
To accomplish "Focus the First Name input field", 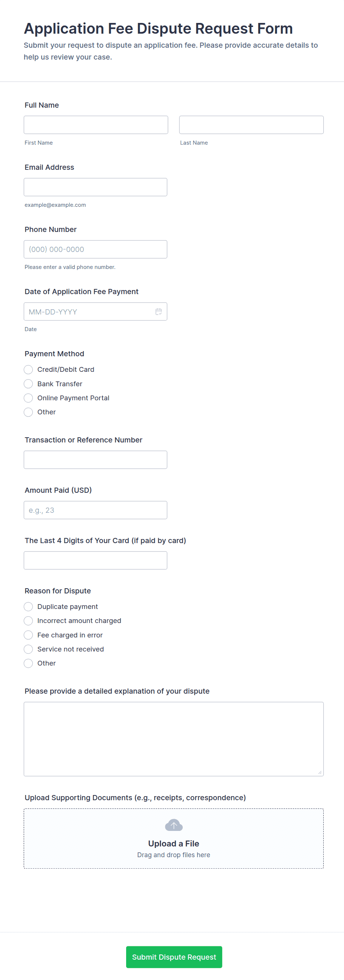I will (x=96, y=125).
